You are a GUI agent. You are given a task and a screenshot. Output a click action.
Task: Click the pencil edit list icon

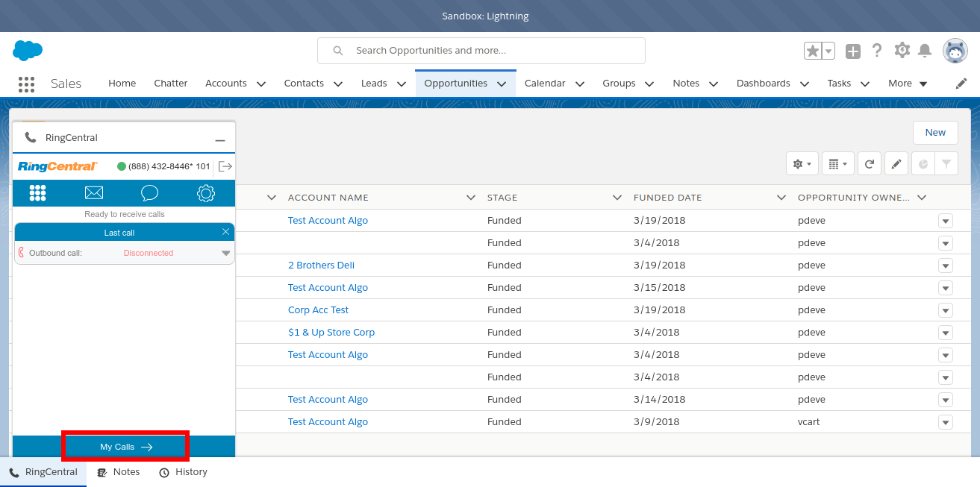tap(896, 164)
